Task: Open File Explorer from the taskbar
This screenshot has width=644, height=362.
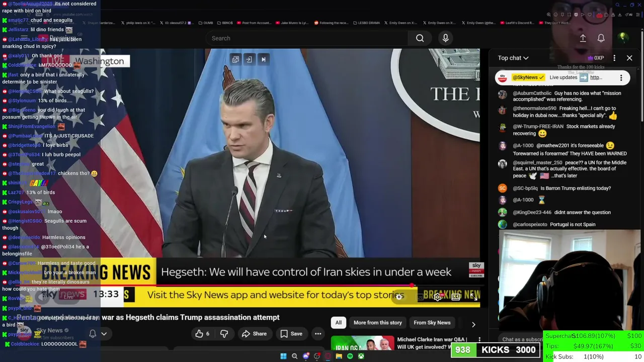Action: 339,356
